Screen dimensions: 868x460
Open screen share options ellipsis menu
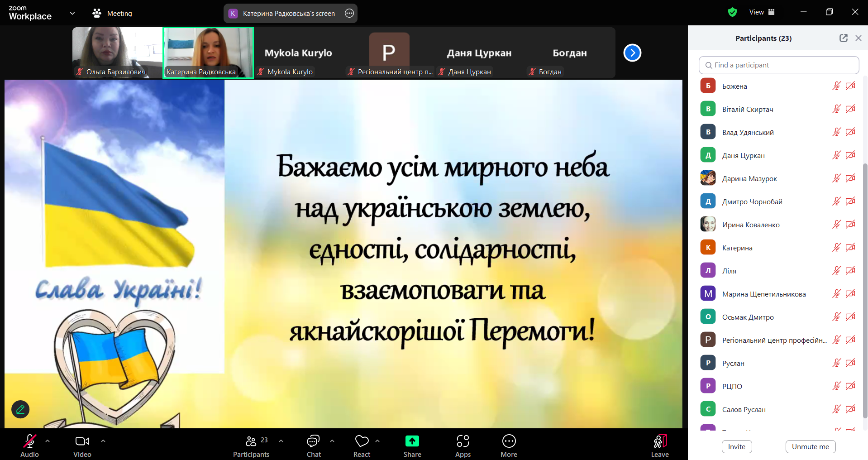point(349,13)
